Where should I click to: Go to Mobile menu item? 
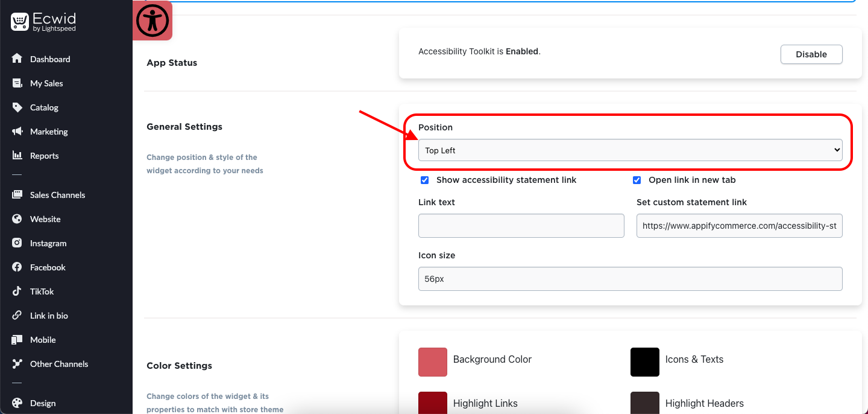pyautogui.click(x=43, y=340)
